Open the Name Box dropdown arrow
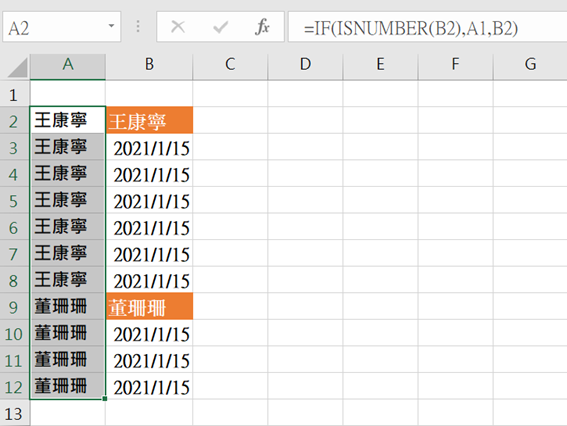The image size is (567, 426). pos(111,26)
